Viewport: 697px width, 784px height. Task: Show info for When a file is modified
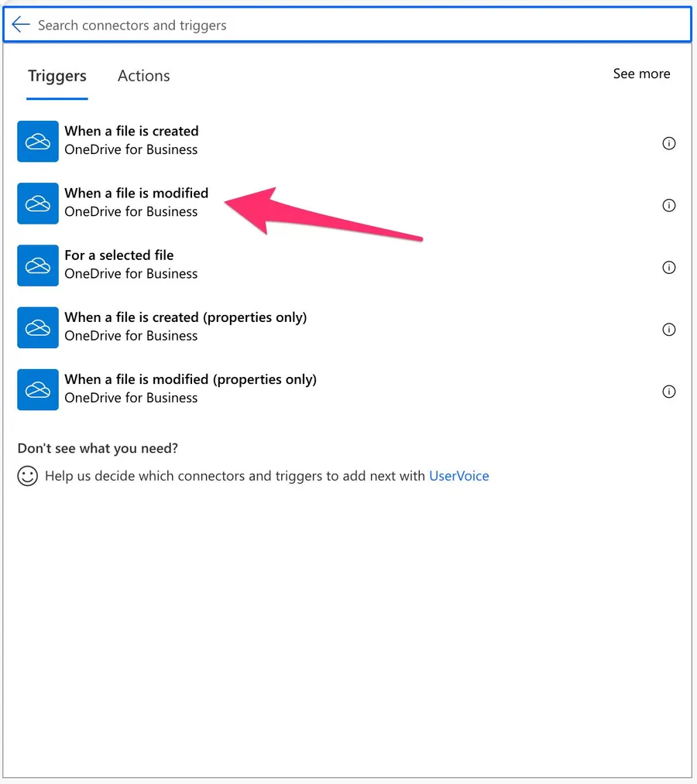[x=669, y=205]
